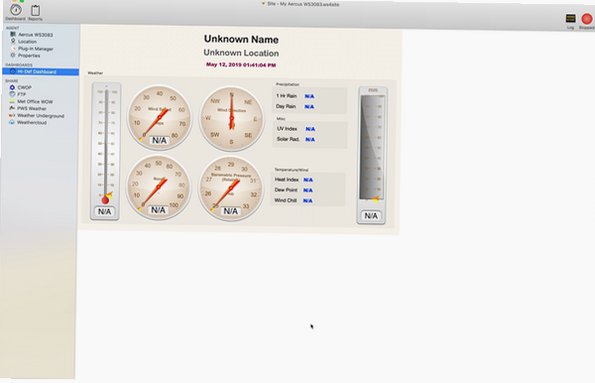This screenshot has width=595, height=383.
Task: Click the PWS Weather icon
Action: pyautogui.click(x=12, y=108)
